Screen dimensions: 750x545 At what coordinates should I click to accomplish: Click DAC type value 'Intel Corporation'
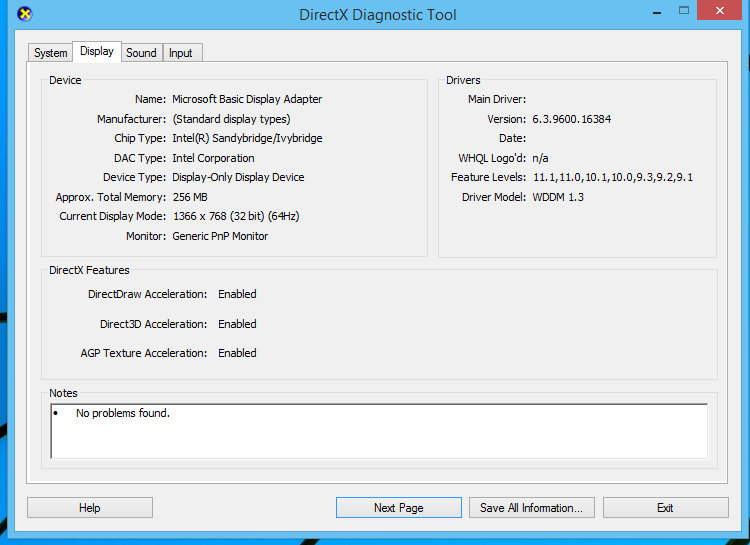click(x=213, y=158)
